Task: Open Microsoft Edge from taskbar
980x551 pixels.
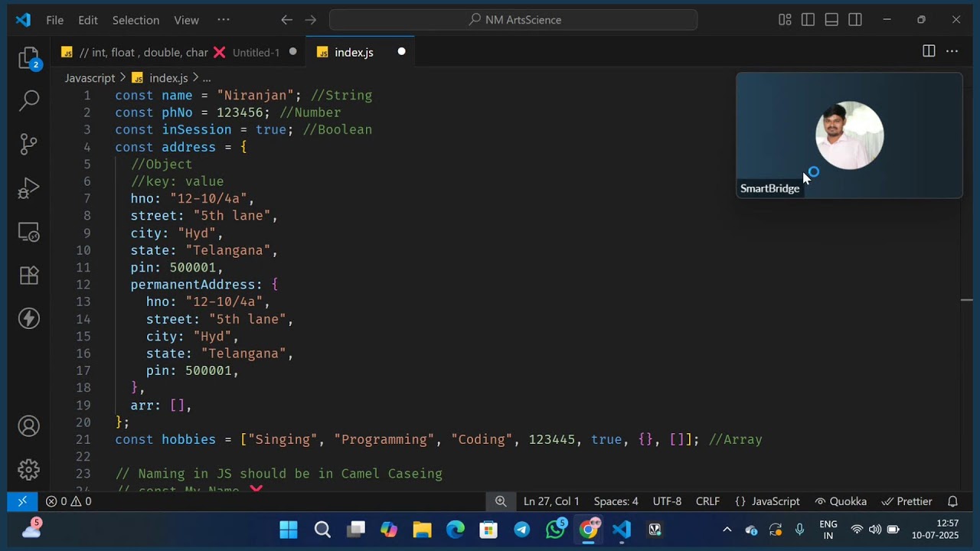Action: pos(456,530)
